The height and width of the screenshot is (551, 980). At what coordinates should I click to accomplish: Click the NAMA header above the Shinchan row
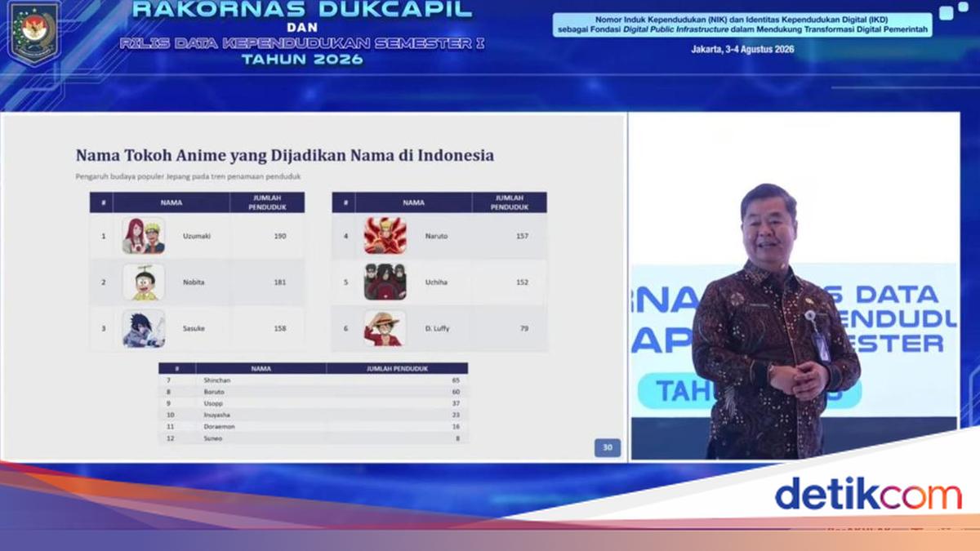click(x=261, y=369)
